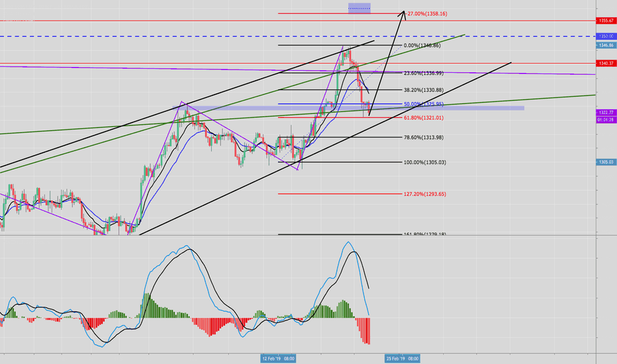Click the 12 Feb '19 08:00 date label

coord(278,359)
